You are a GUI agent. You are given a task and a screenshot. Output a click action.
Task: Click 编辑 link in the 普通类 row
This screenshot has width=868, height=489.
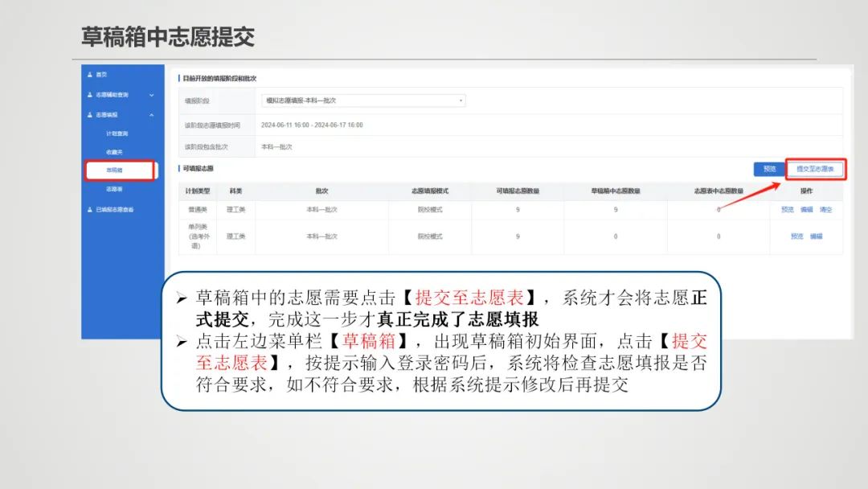(x=807, y=208)
